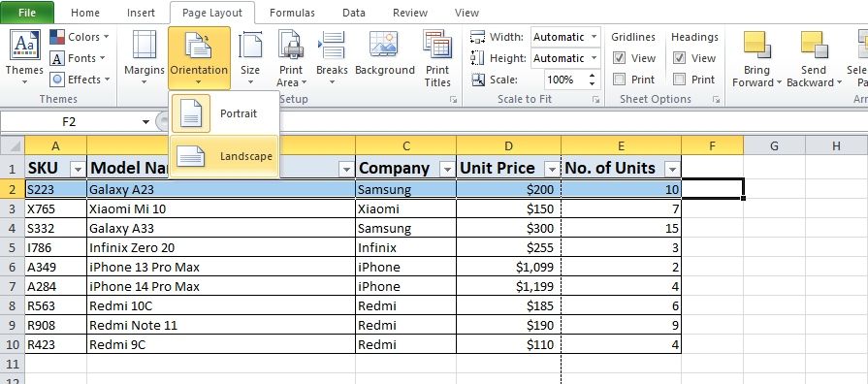Viewport: 868px width, 384px height.
Task: Select cell R423
Action: coord(55,344)
